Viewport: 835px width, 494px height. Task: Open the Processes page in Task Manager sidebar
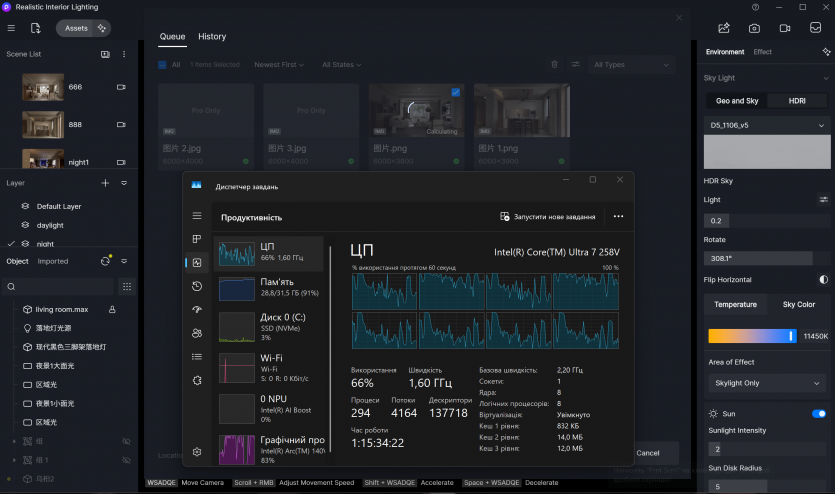coord(197,239)
